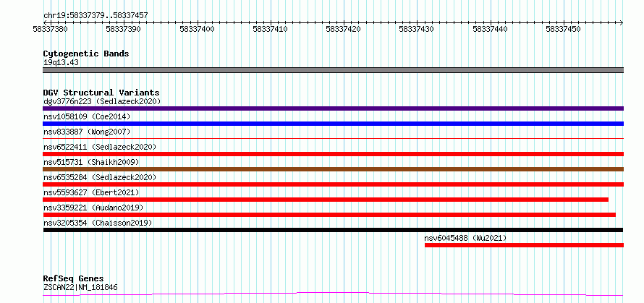Image resolution: width=644 pixels, height=303 pixels.
Task: Click the red nsv6522411 variant bar
Action: (x=333, y=154)
